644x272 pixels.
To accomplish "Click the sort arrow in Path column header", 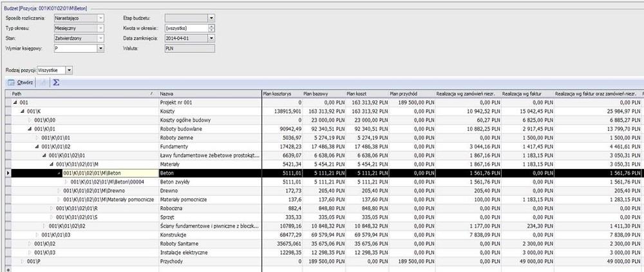I will pos(152,94).
